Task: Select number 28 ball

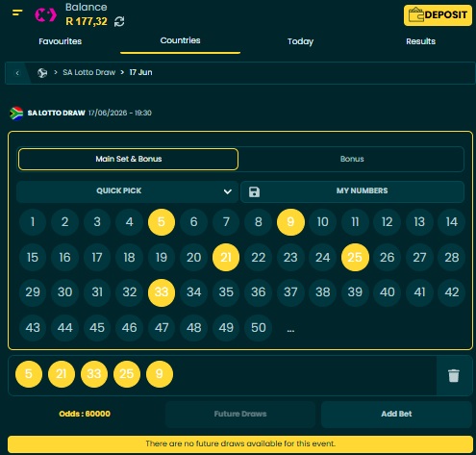Action: 452,257
